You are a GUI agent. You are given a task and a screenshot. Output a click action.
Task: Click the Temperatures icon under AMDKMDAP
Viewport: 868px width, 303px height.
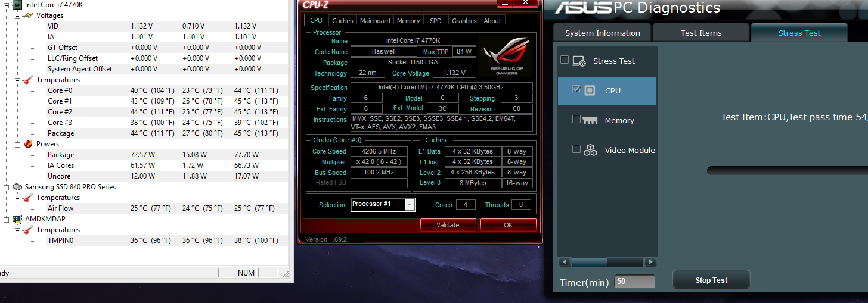28,230
